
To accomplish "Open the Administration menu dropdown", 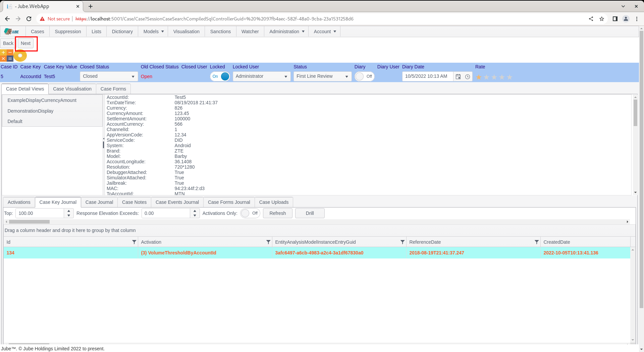I will point(287,32).
